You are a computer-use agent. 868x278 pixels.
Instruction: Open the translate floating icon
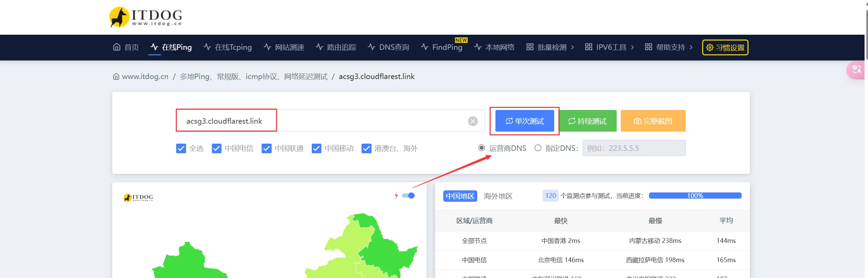(x=856, y=70)
